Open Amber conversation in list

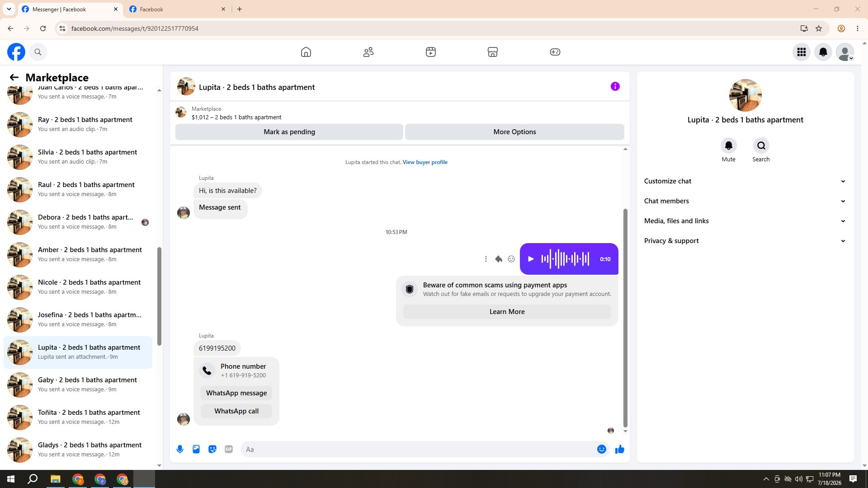coord(78,254)
